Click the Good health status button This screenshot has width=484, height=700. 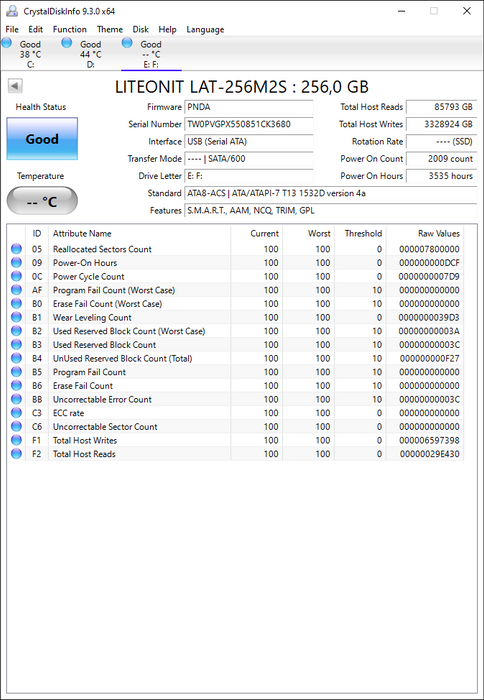point(42,139)
